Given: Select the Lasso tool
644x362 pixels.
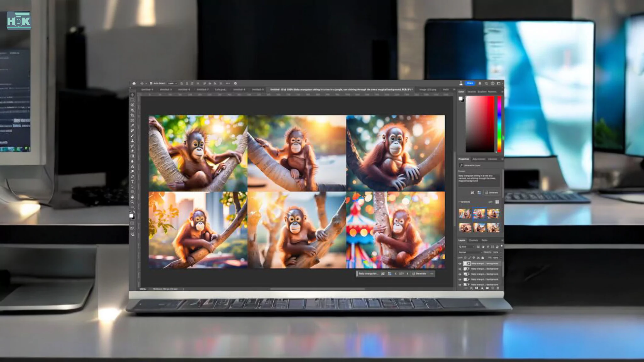Looking at the screenshot, I should pos(132,105).
